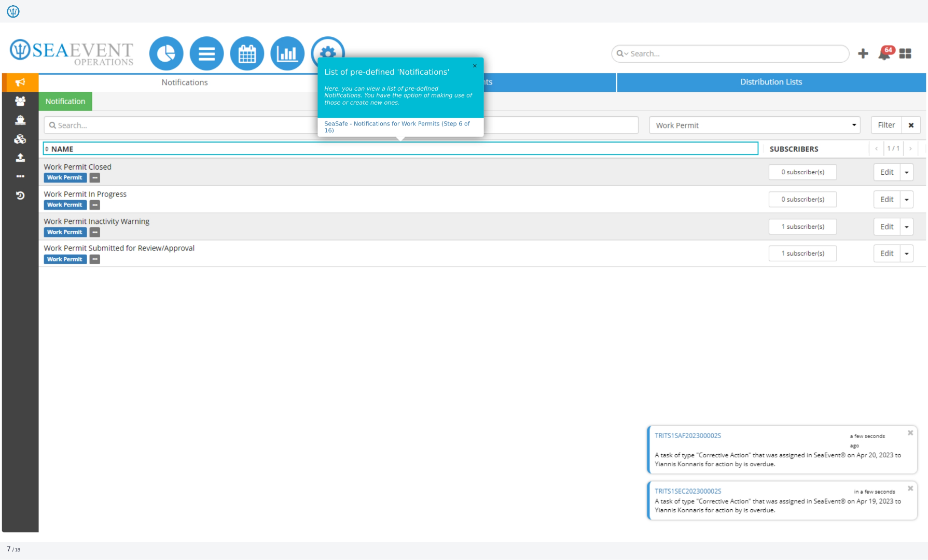Edit the Work Permit In Progress notification
This screenshot has height=560, width=928.
point(887,200)
